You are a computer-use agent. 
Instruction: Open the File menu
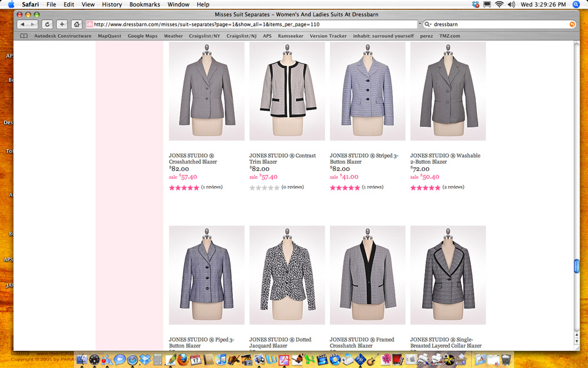coord(51,5)
